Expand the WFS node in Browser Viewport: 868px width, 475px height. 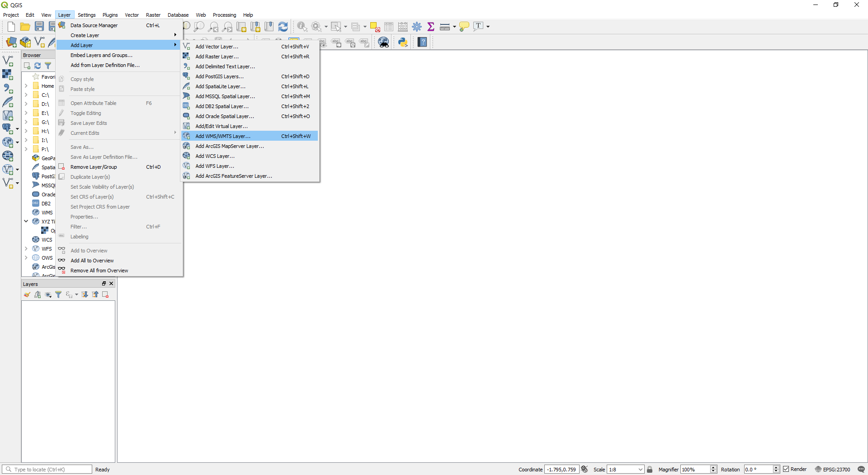click(x=26, y=248)
